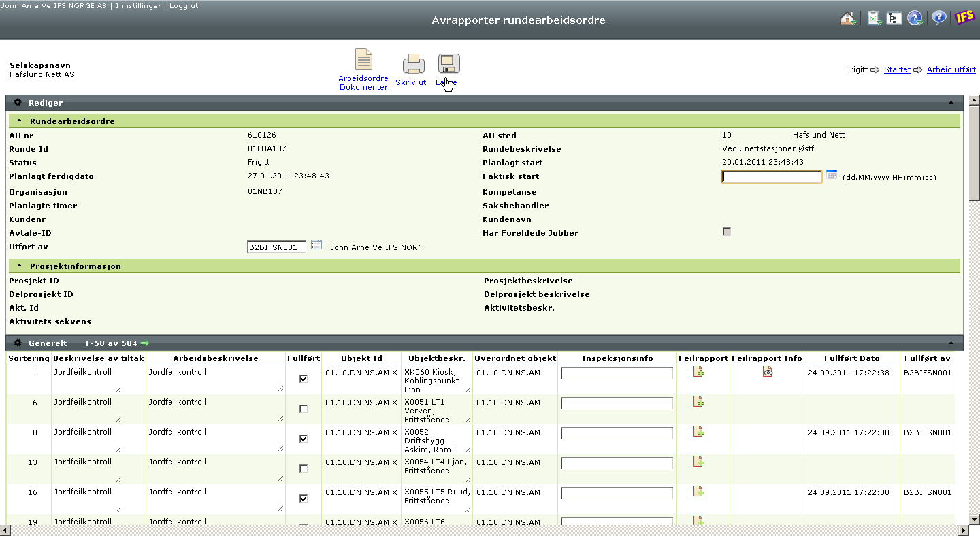Viewport: 980px width, 536px height.
Task: Click the speech-bubble question mark icon
Action: click(x=939, y=18)
